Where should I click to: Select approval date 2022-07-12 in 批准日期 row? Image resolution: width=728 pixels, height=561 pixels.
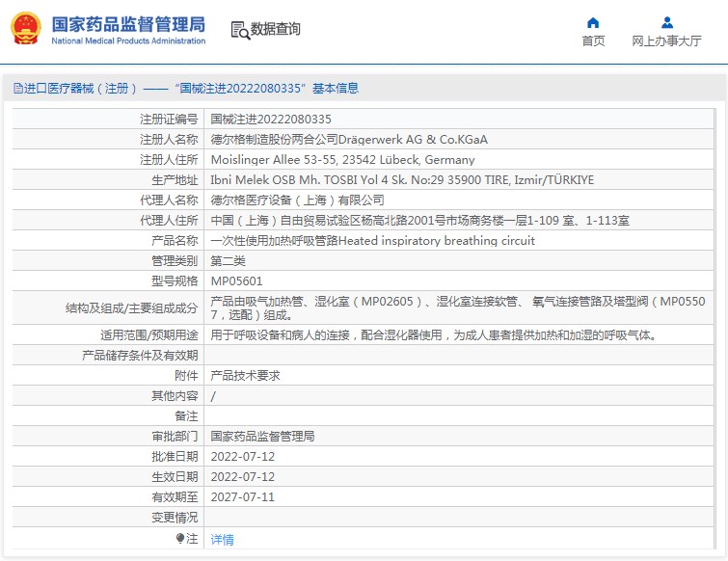tap(242, 457)
